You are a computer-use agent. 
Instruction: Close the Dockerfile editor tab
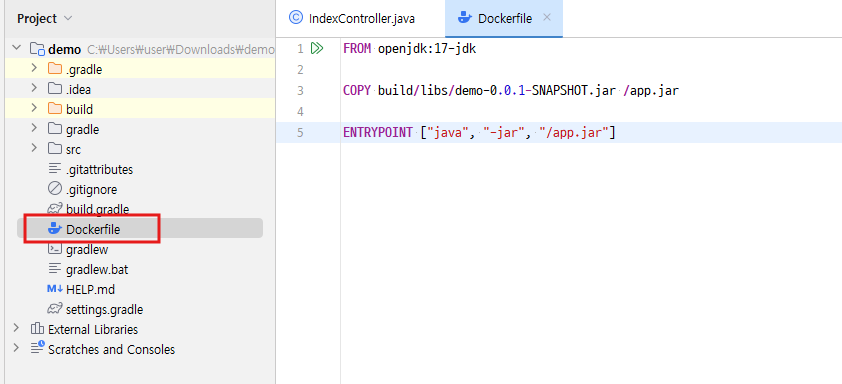(547, 18)
